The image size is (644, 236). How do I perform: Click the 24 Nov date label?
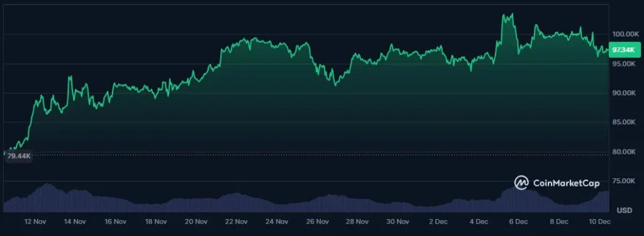pyautogui.click(x=277, y=222)
